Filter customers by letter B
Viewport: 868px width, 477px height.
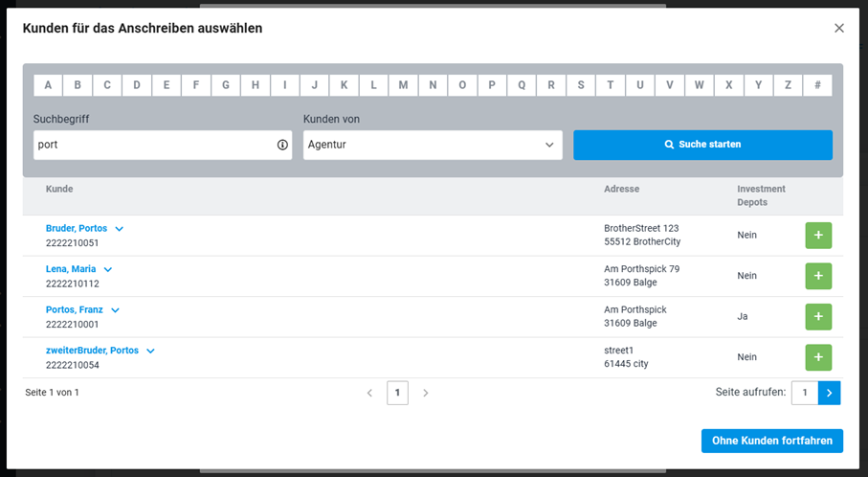pyautogui.click(x=78, y=85)
